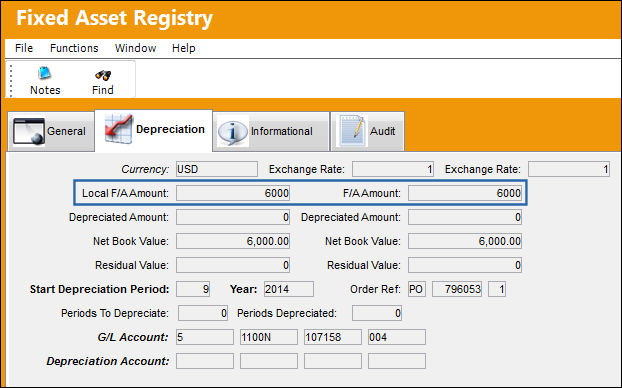Click the Start Depreciation Period label
The image size is (622, 388).
[x=100, y=289]
